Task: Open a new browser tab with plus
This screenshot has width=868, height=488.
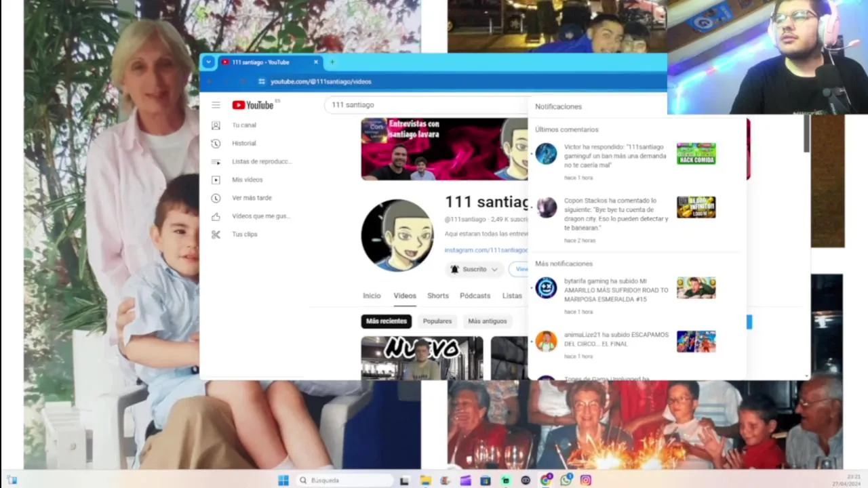Action: coord(332,62)
